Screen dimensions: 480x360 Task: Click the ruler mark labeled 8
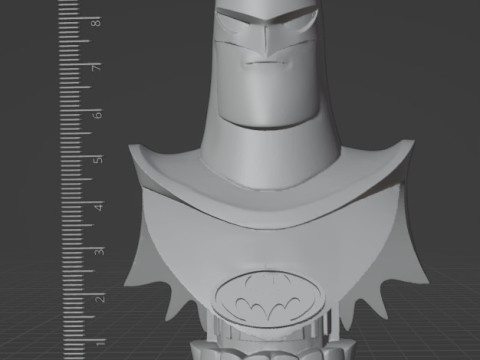coord(97,23)
